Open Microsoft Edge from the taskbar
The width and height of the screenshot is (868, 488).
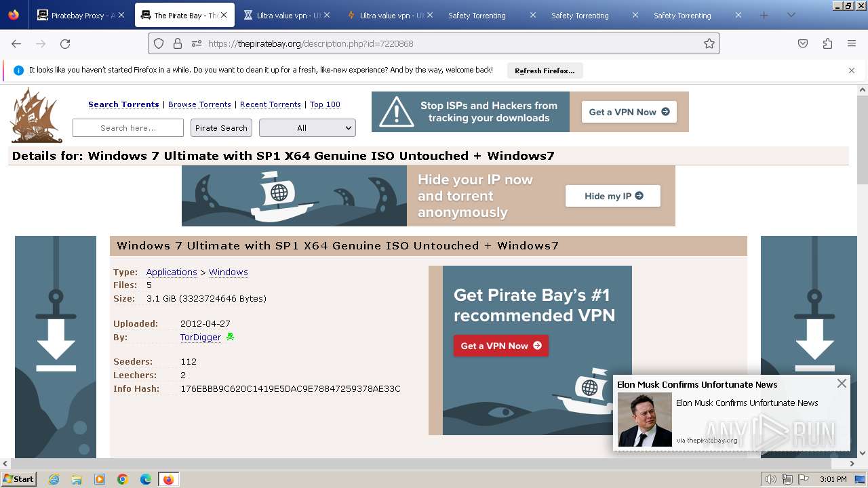146,479
